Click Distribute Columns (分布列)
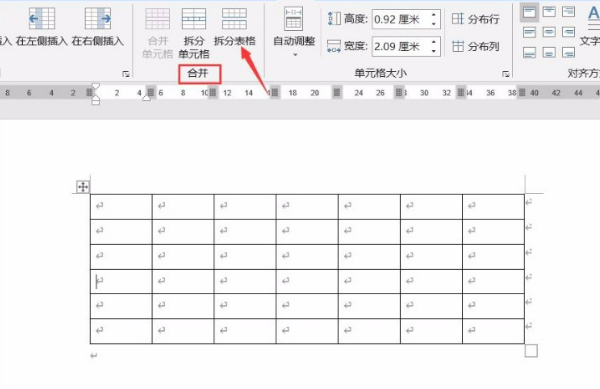600x389 pixels. [x=476, y=46]
